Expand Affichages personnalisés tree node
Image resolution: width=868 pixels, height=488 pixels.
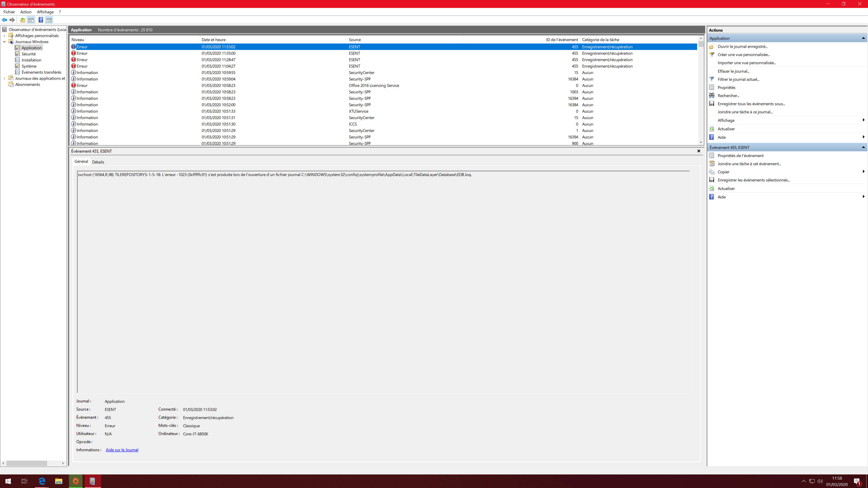[4, 36]
